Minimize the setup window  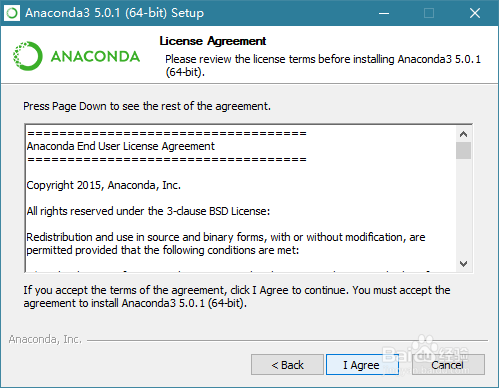coord(384,13)
